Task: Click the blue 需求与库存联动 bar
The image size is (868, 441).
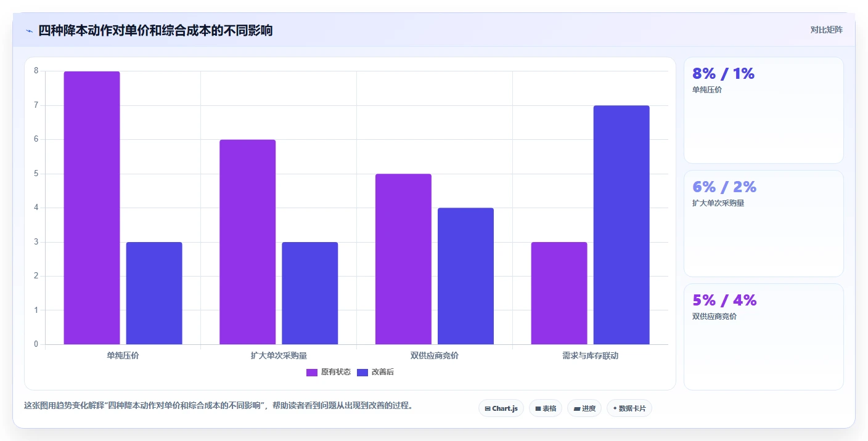Action: click(x=621, y=225)
